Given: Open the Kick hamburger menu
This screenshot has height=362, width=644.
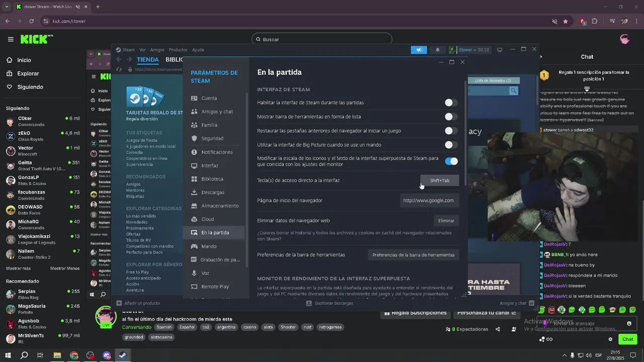Looking at the screenshot, I should 11,39.
